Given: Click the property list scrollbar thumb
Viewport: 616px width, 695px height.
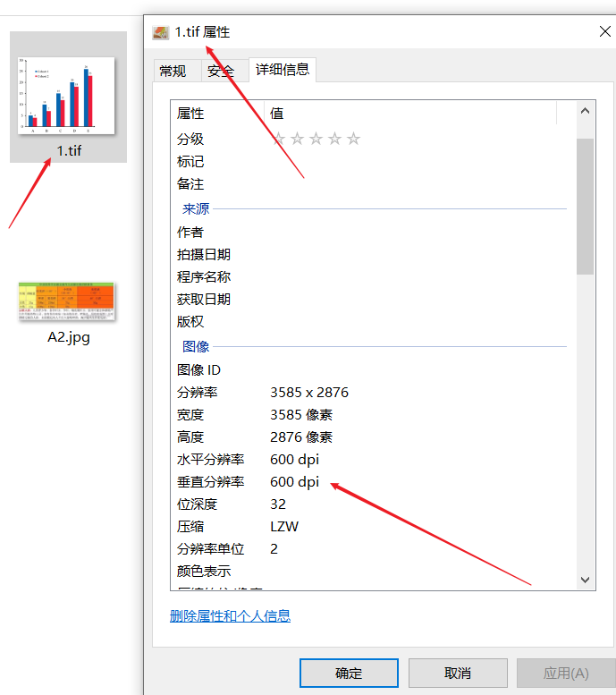Looking at the screenshot, I should coord(585,207).
